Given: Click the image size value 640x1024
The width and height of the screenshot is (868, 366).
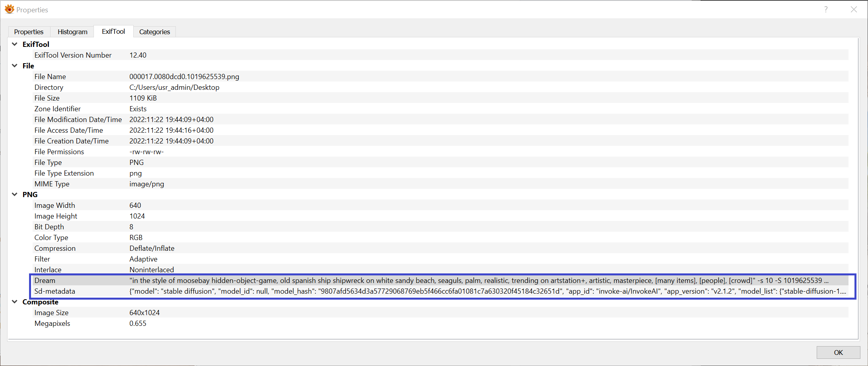Looking at the screenshot, I should pyautogui.click(x=144, y=312).
